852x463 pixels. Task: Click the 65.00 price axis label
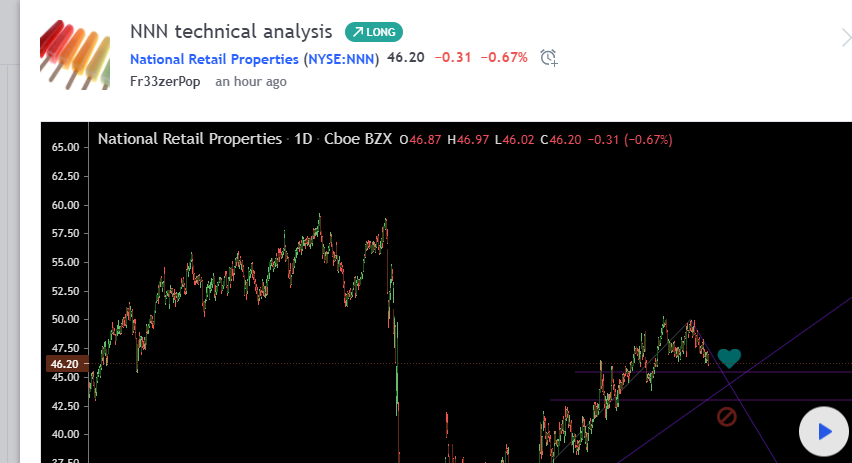[x=65, y=147]
